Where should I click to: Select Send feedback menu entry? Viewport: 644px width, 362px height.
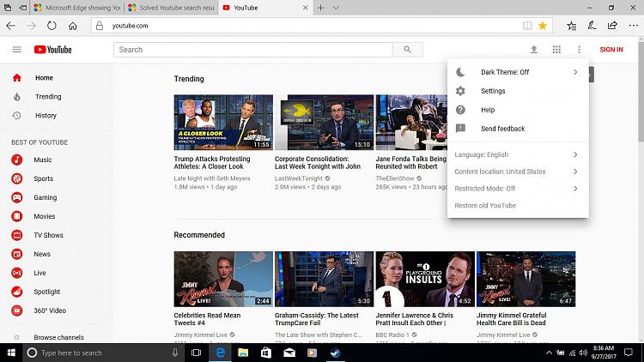[502, 129]
